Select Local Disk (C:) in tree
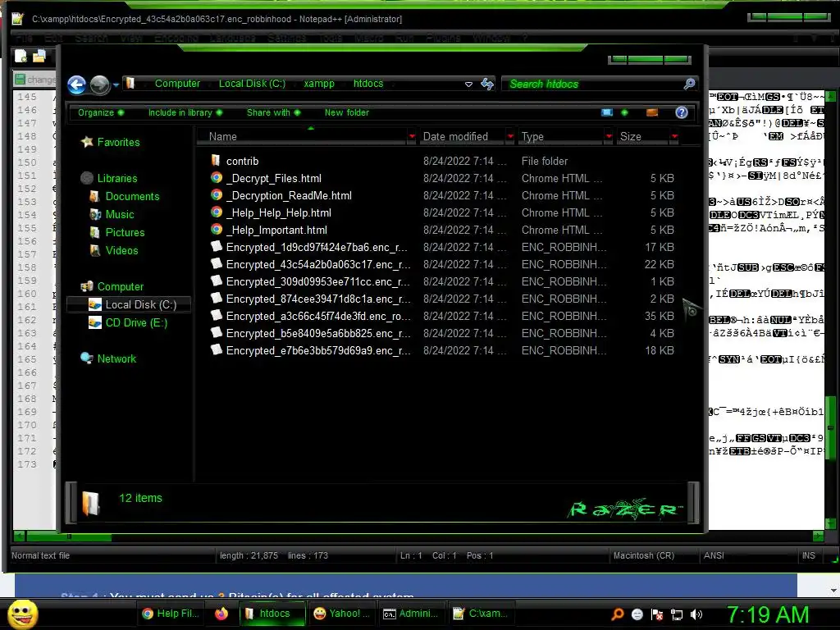Screen dimensions: 840x630 (140, 305)
